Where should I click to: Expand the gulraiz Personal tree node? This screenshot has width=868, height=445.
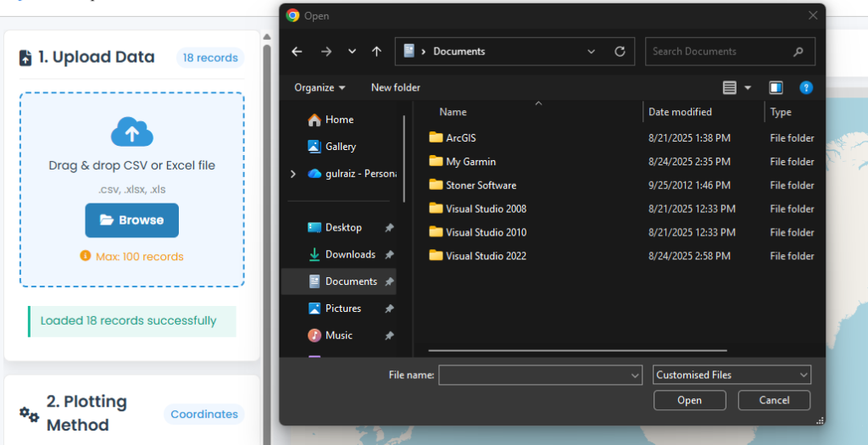[293, 174]
